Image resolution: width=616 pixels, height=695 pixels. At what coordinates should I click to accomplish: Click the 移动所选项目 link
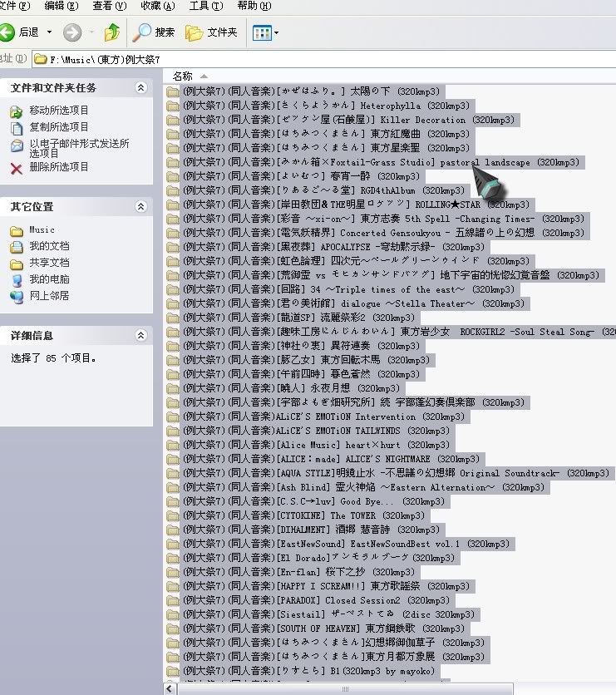pyautogui.click(x=58, y=111)
